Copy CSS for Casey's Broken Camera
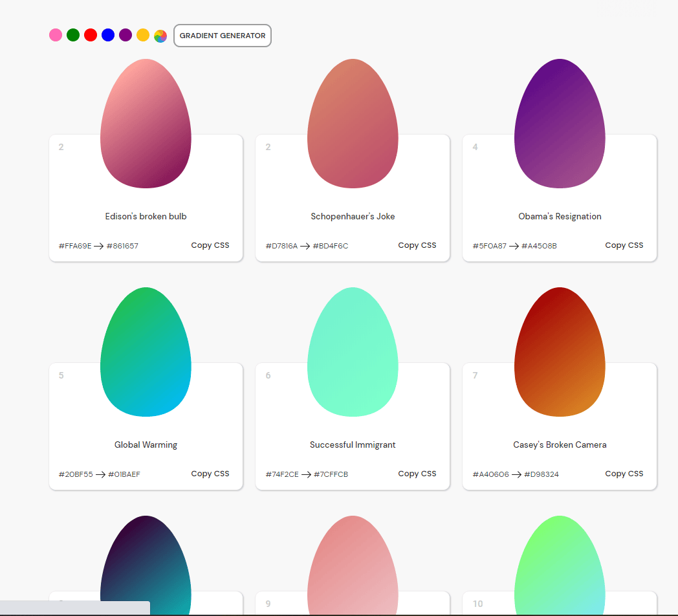This screenshot has height=616, width=678. (x=624, y=474)
